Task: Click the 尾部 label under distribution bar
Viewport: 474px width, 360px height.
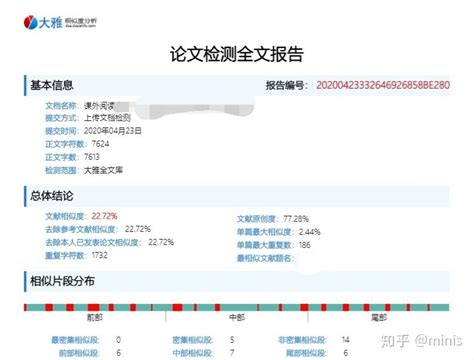Action: [379, 317]
